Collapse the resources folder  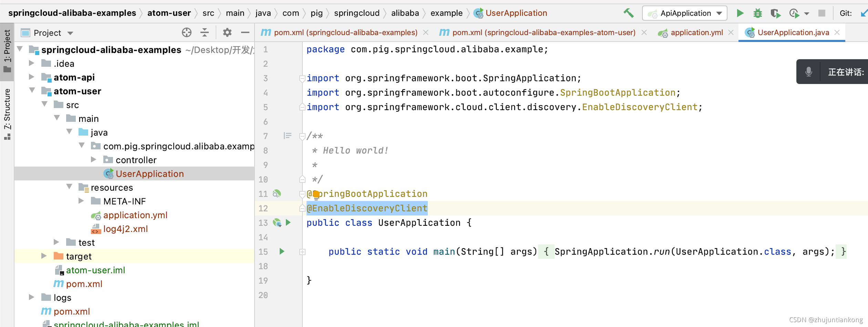(x=69, y=187)
